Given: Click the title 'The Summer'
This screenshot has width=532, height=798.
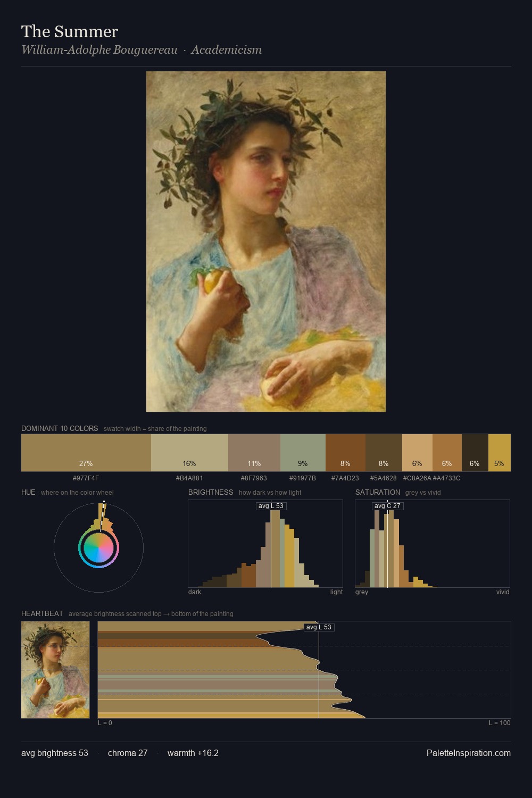Looking at the screenshot, I should tap(70, 31).
